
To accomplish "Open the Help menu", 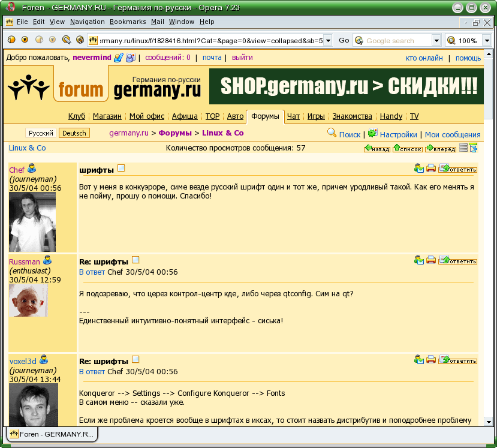I will 207,22.
